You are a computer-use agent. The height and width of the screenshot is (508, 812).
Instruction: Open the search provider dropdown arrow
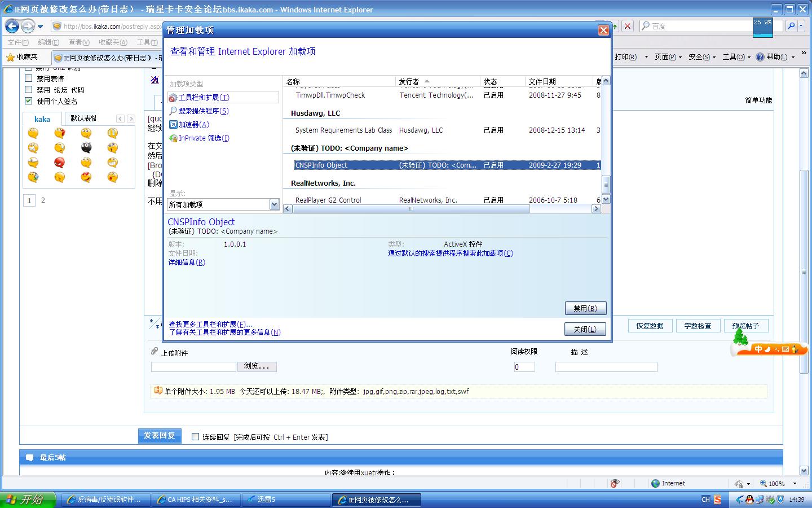(802, 26)
